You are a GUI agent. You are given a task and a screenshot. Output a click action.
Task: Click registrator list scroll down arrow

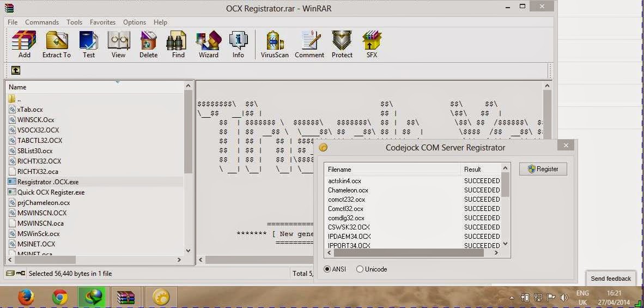[505, 244]
